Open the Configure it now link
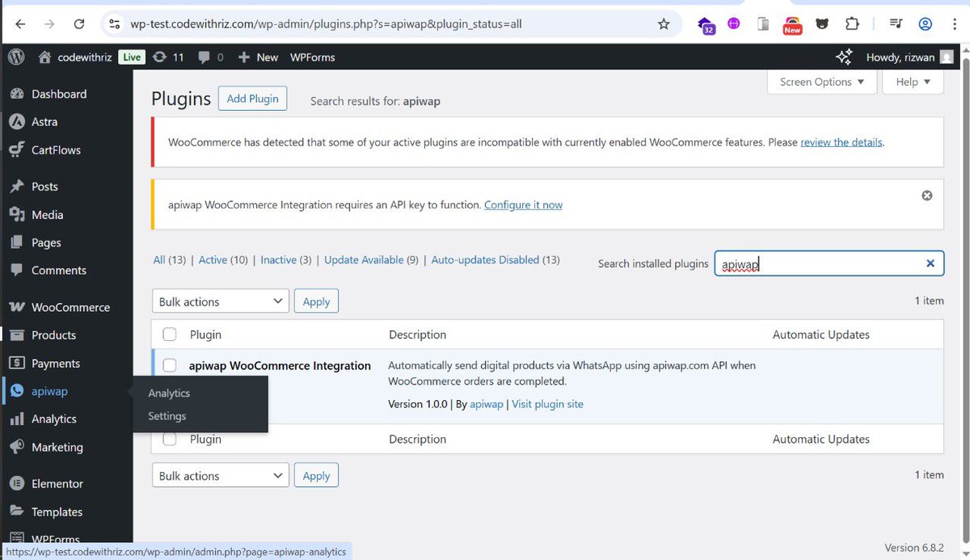Viewport: 970px width, 560px height. [x=523, y=205]
